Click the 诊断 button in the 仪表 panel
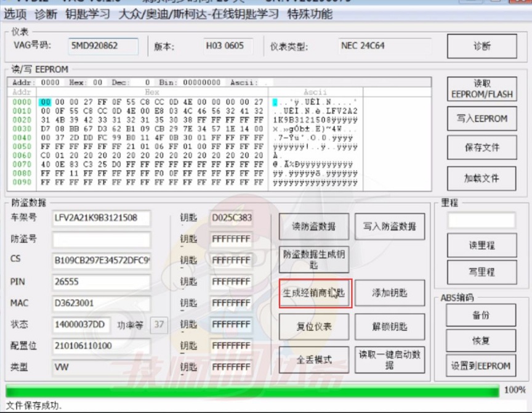532x413 pixels. coord(482,46)
